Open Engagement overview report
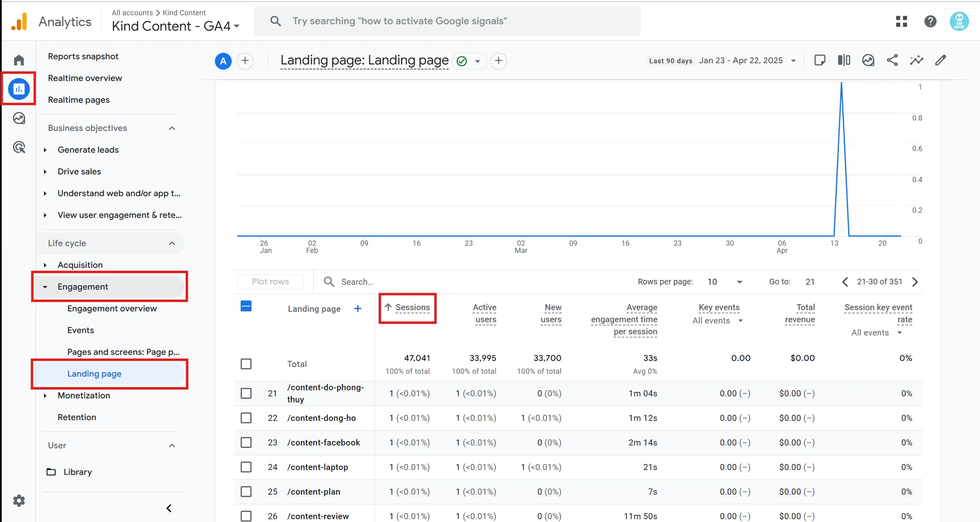980x522 pixels. 112,309
